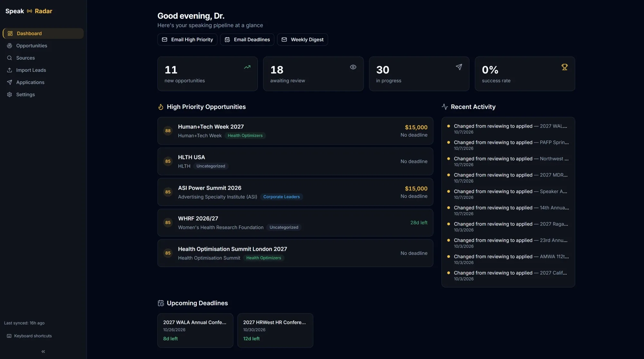Open activity entry for 2027 MDR...
644x359 pixels.
point(508,178)
